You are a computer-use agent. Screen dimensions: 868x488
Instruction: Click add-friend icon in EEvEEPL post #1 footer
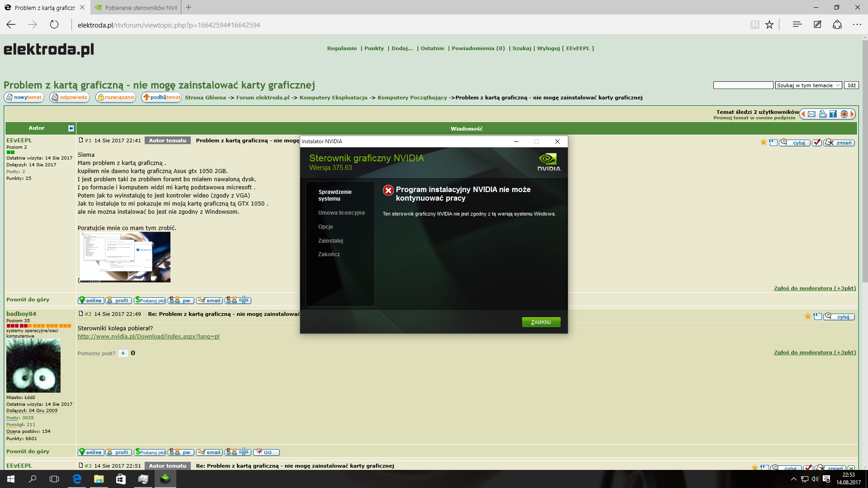(x=238, y=300)
